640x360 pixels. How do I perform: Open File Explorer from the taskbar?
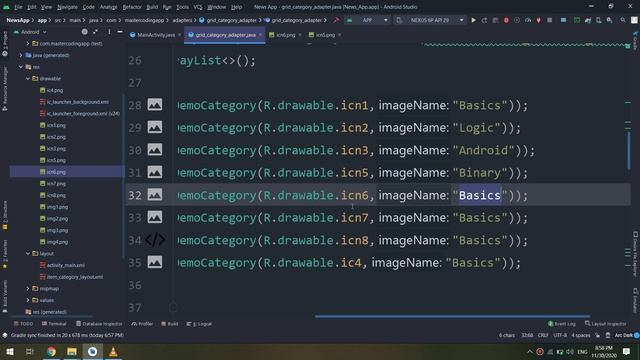pos(72,351)
